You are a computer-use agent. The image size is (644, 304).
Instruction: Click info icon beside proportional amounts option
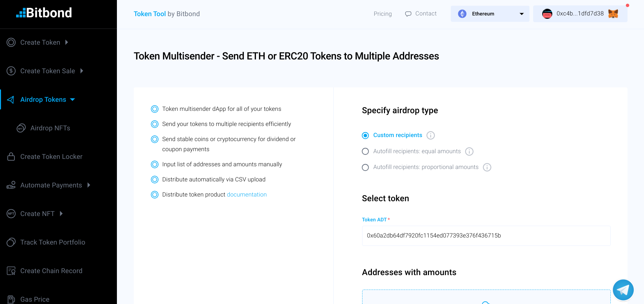[x=487, y=167]
